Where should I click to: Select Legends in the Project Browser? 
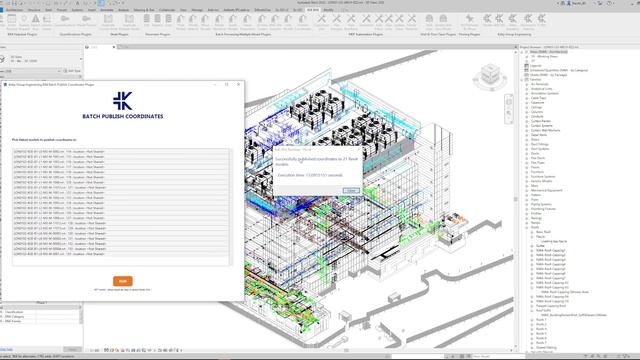[x=536, y=66]
